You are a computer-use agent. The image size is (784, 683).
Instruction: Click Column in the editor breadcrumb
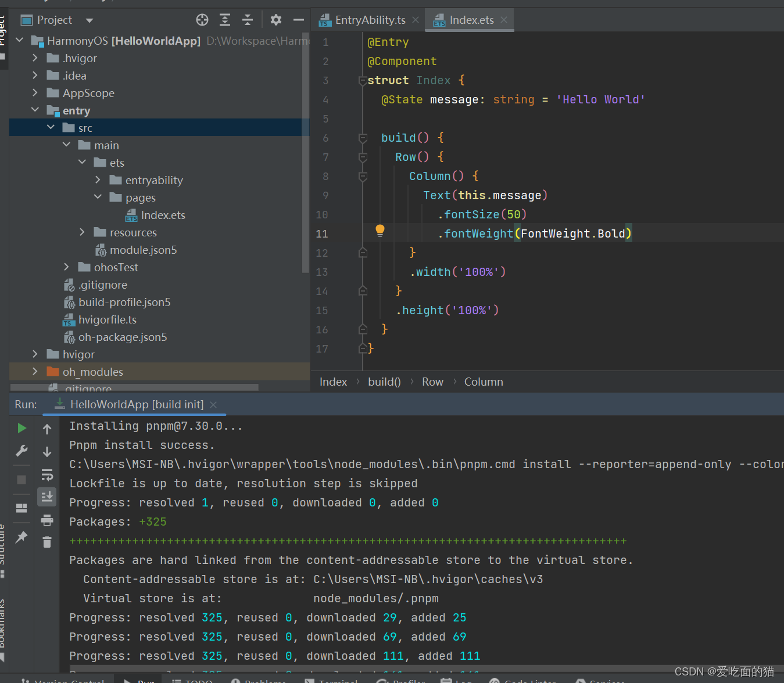coord(484,382)
